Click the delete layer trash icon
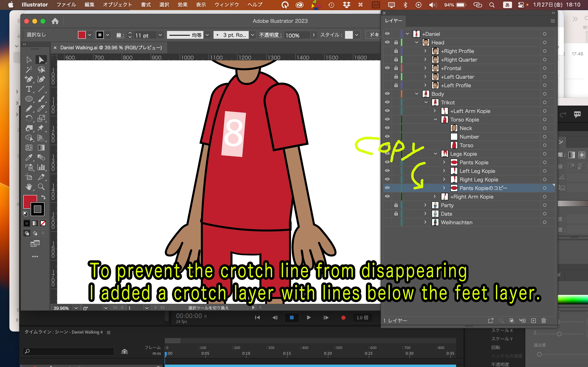The width and height of the screenshot is (588, 367). pyautogui.click(x=543, y=321)
